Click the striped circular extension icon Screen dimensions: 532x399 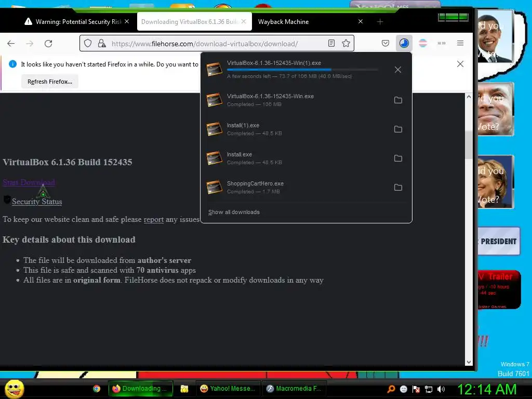coord(423,43)
